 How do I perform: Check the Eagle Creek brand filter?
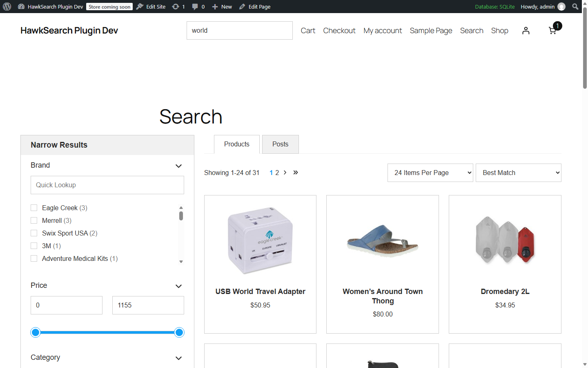point(34,208)
